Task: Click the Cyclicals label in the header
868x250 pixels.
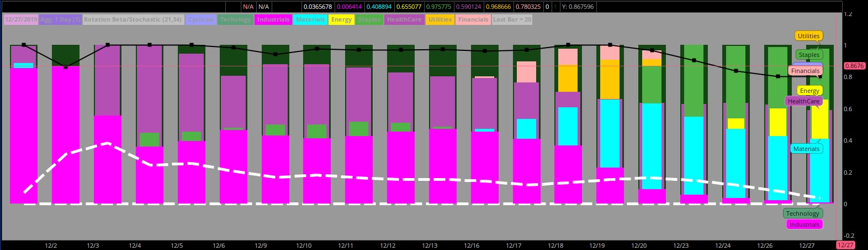Action: pos(201,19)
